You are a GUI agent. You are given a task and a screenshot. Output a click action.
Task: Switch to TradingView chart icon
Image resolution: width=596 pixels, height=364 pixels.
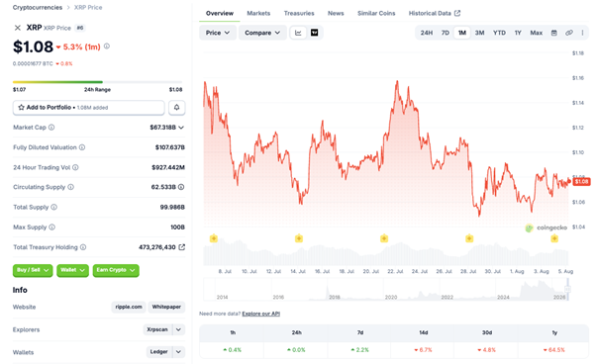click(315, 33)
